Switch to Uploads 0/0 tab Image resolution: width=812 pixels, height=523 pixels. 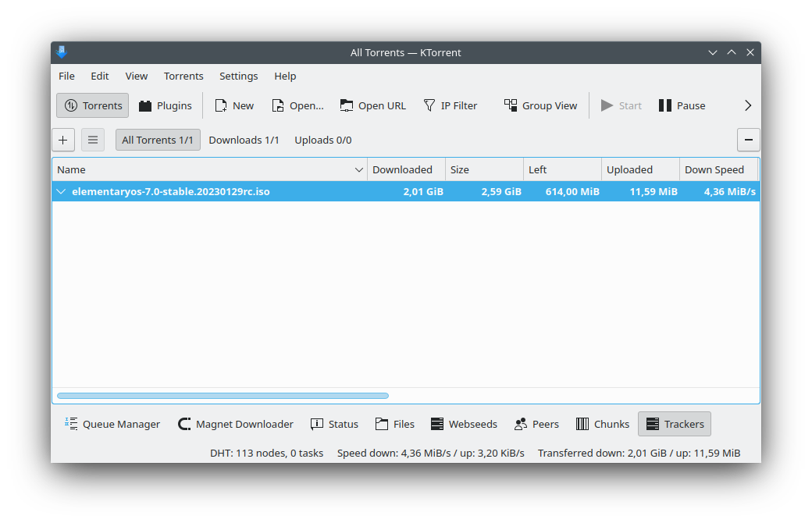(323, 140)
